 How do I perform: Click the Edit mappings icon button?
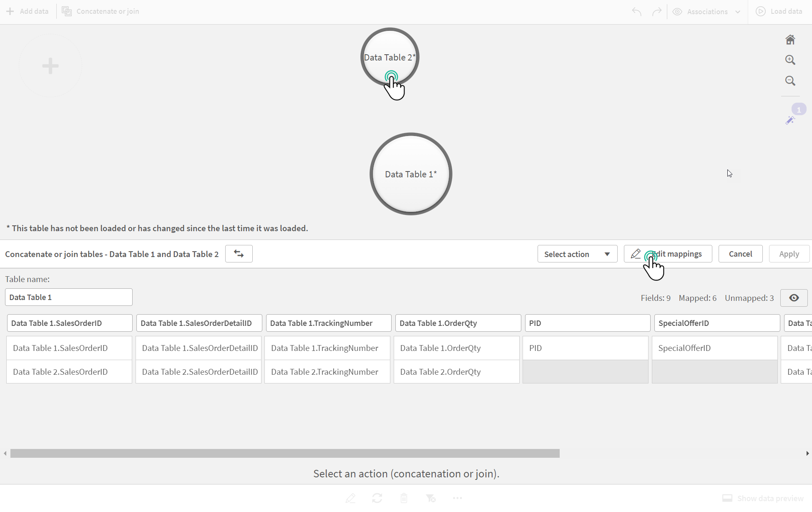tap(636, 254)
